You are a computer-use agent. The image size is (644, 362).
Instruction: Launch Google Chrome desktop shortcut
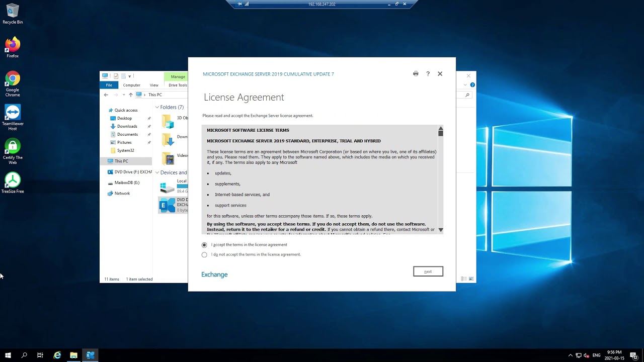(x=13, y=83)
